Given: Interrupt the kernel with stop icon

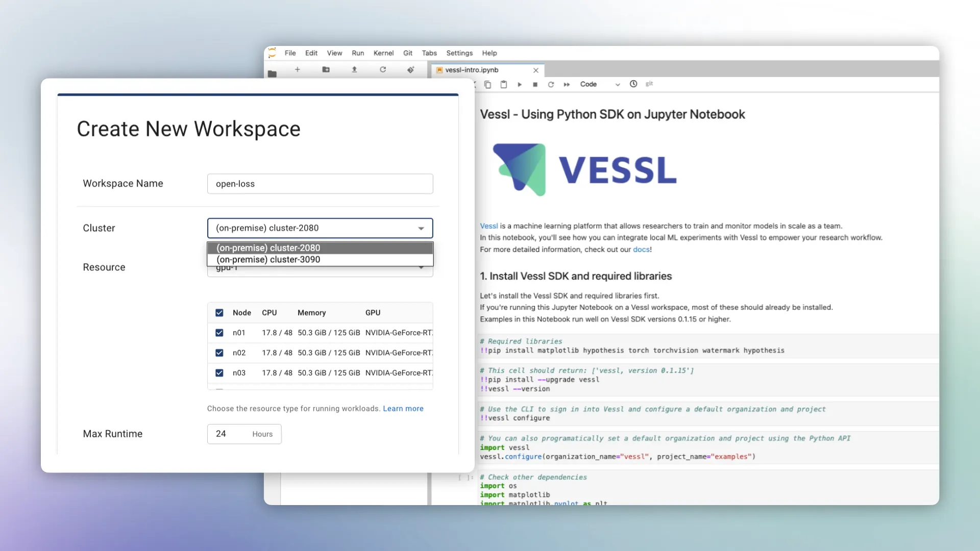Looking at the screenshot, I should 535,84.
